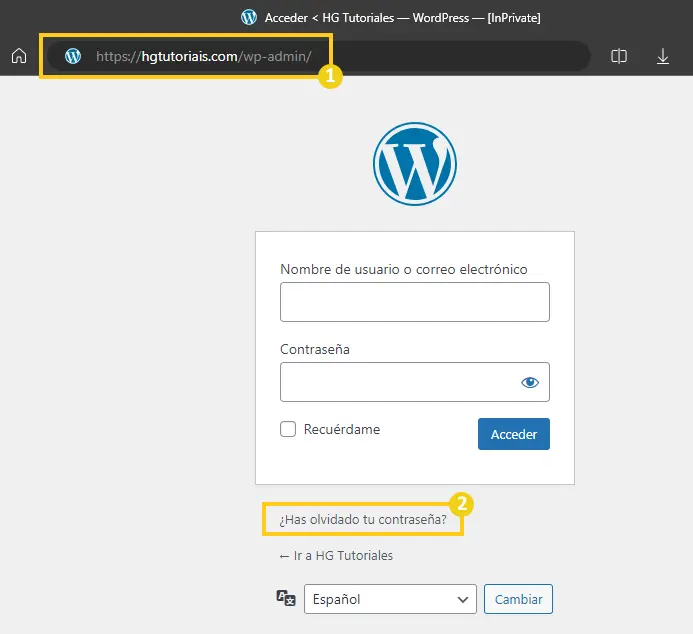Click the Nombre de usuario o correo electrónico label

click(404, 269)
